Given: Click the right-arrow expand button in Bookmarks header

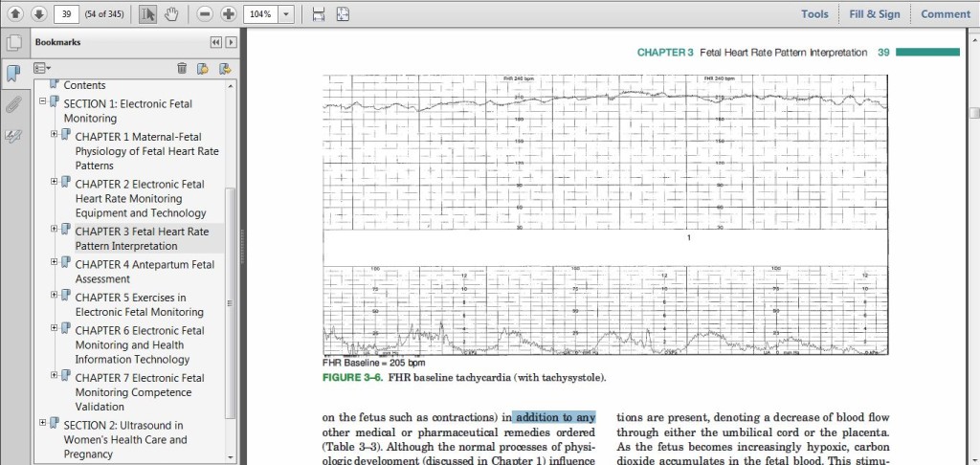Looking at the screenshot, I should pos(231,42).
